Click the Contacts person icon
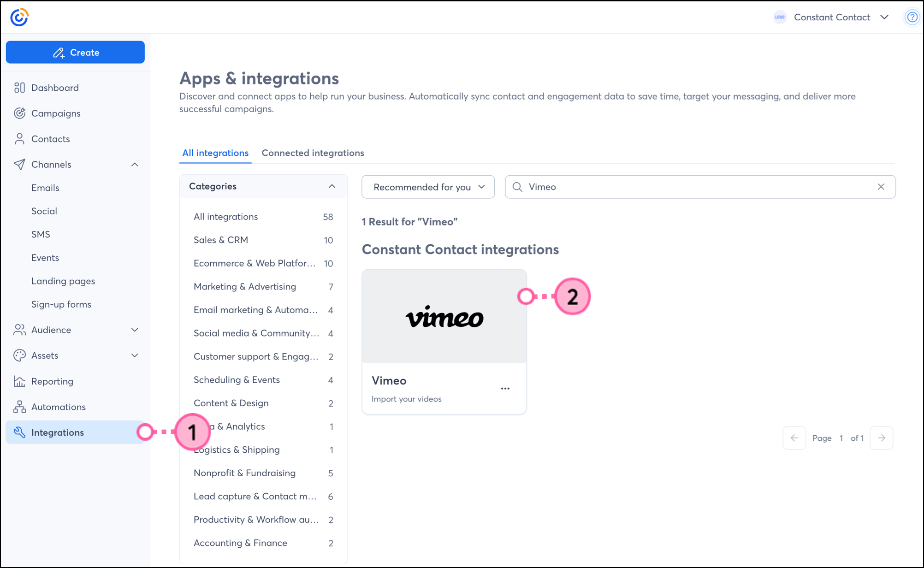Screen dimensions: 924x568 click(19, 139)
